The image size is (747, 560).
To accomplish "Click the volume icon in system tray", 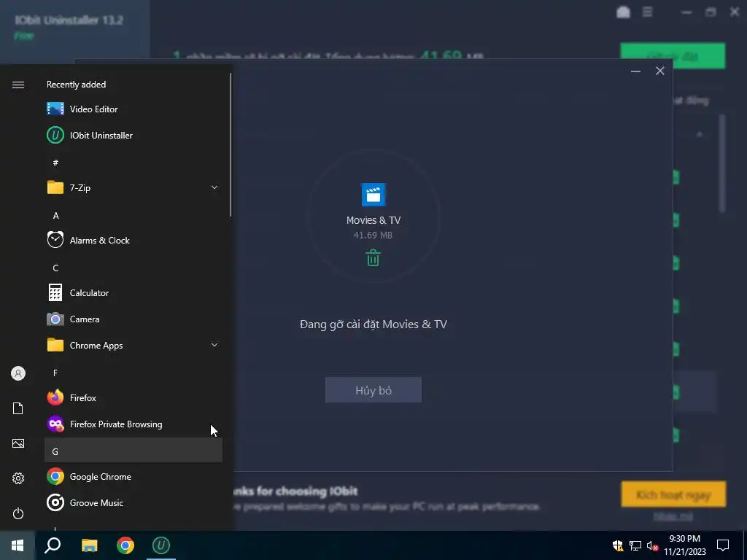I will [x=653, y=545].
